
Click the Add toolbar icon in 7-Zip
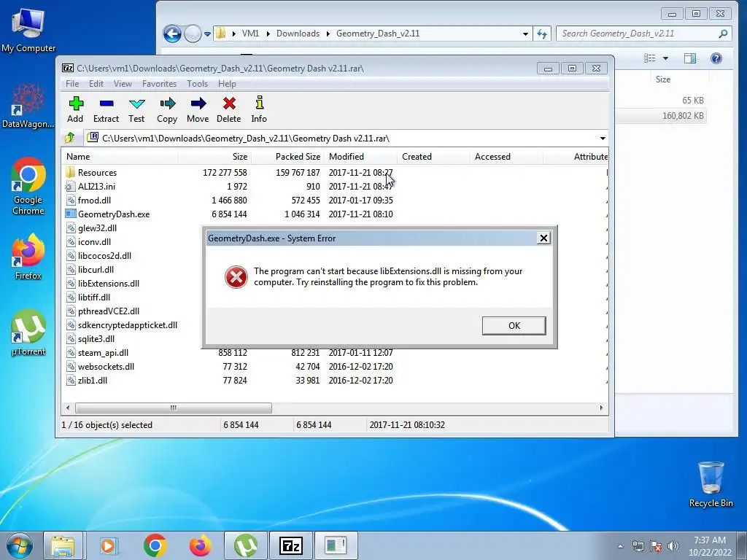click(x=75, y=109)
